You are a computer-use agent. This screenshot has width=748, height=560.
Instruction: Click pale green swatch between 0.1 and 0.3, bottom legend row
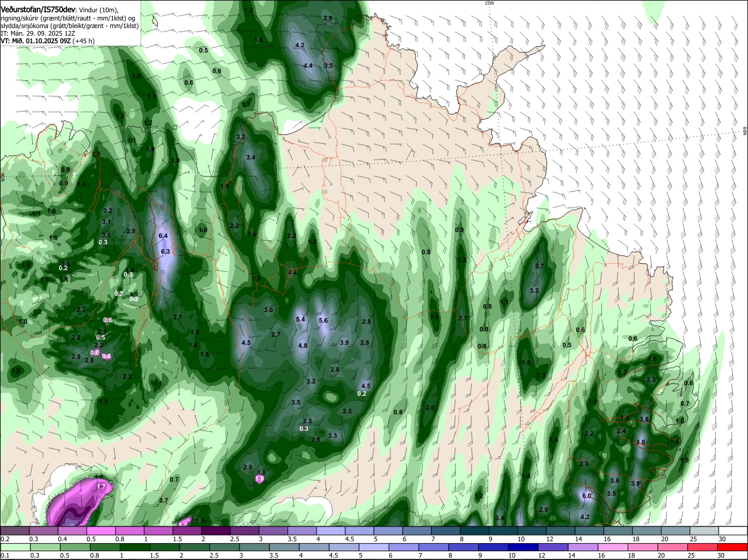pos(15,547)
